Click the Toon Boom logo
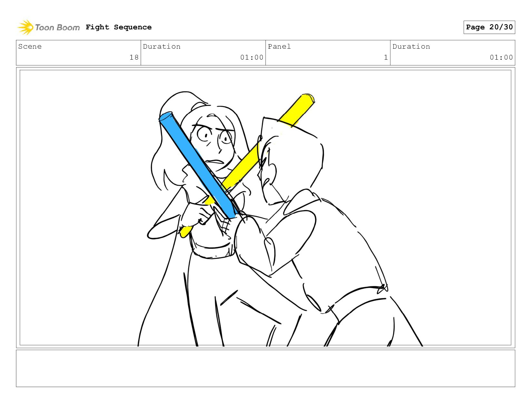The height and width of the screenshot is (411, 532). tap(48, 27)
